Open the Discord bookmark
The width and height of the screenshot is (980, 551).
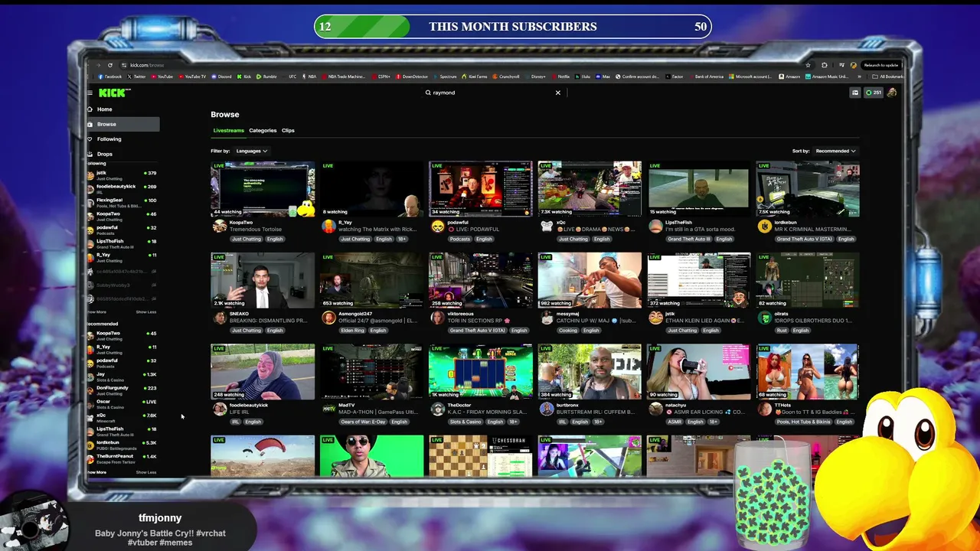222,77
